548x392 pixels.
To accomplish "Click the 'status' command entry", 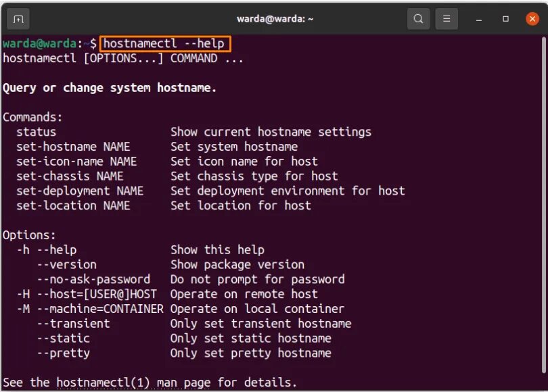I will click(x=36, y=132).
